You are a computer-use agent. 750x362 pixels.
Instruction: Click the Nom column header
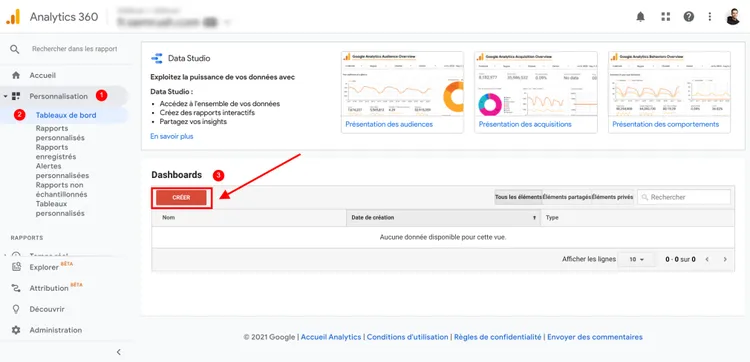[x=249, y=218]
